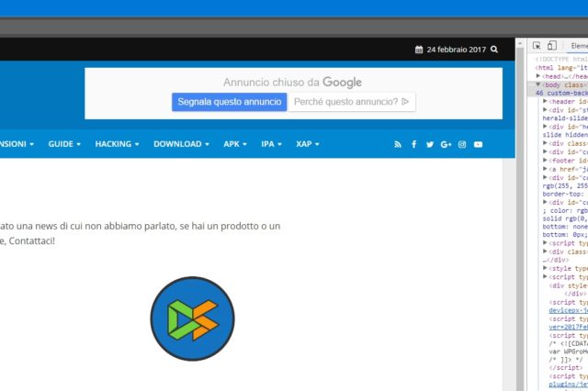Click the scrollbar up arrow
Screen dimensions: 588x391
pyautogui.click(x=520, y=43)
